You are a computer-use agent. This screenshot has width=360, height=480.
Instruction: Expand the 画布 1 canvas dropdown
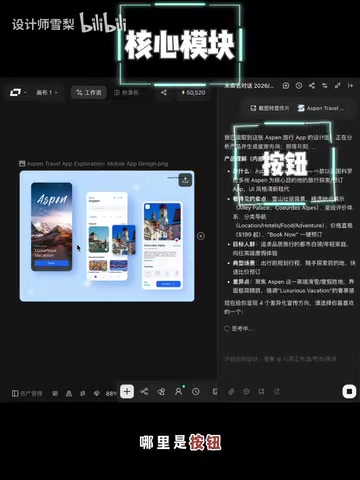(x=47, y=92)
